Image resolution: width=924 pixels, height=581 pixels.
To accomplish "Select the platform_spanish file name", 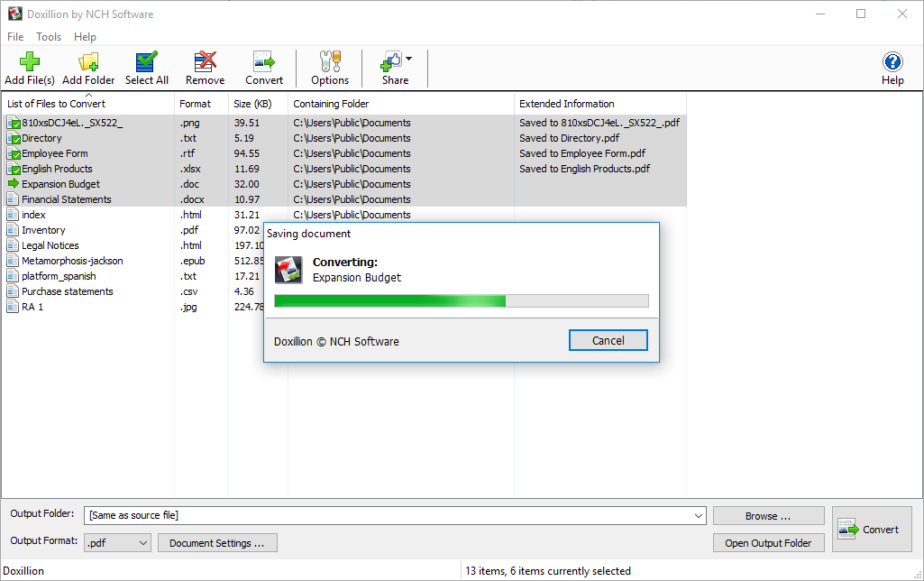I will pos(59,276).
